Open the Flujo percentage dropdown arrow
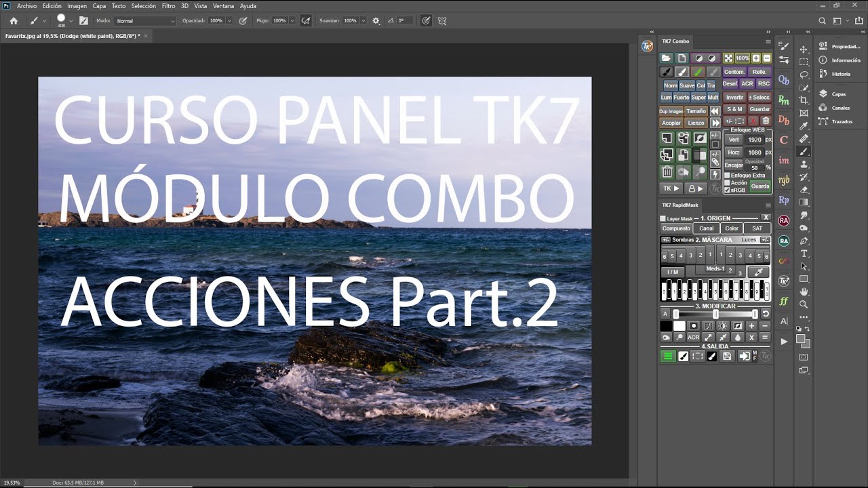This screenshot has width=868, height=488. [292, 21]
